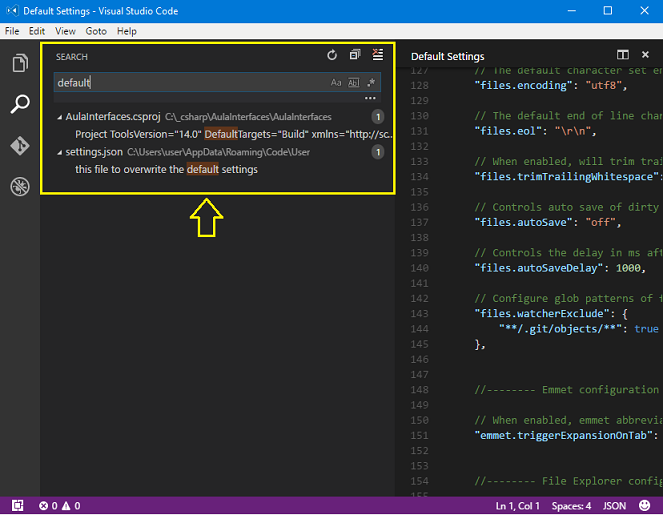Open the View menu
The image size is (663, 515).
pyautogui.click(x=65, y=31)
